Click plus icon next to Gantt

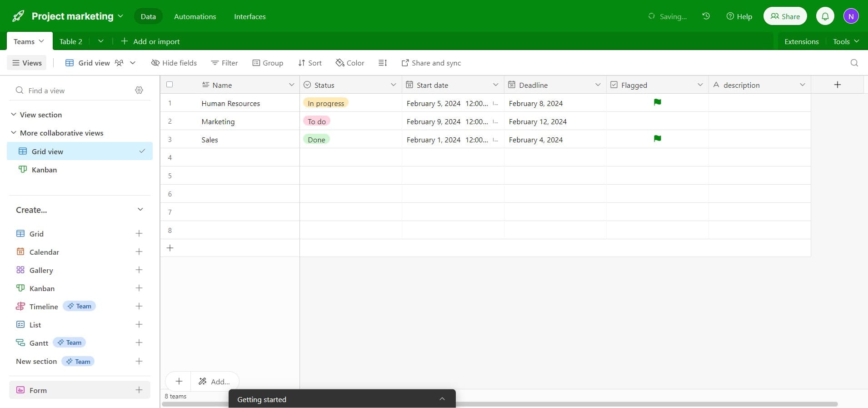139,343
